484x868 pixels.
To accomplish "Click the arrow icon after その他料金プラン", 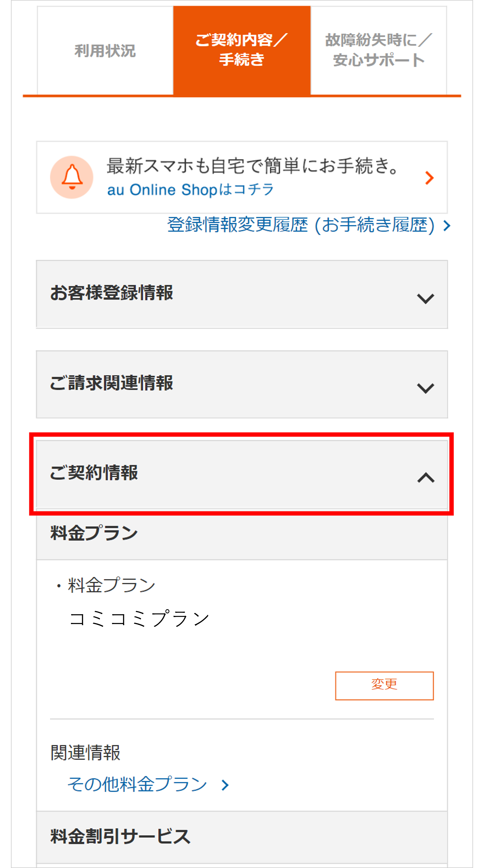I will pos(225,785).
